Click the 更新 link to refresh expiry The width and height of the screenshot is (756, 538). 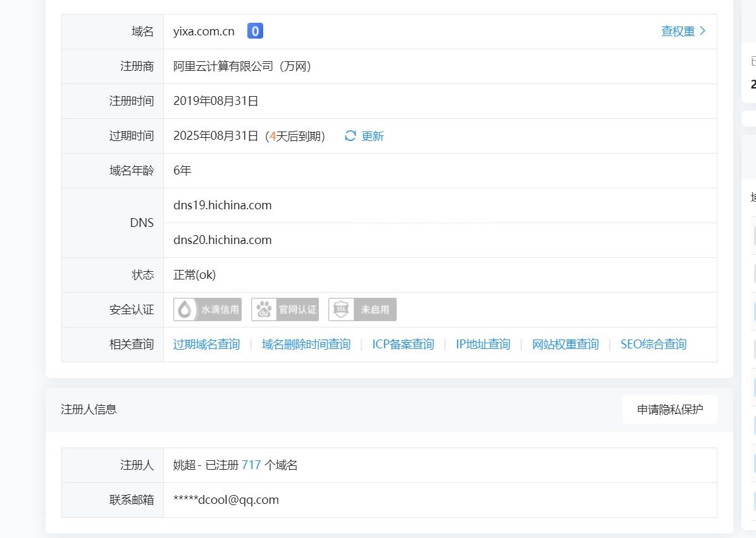pos(373,136)
